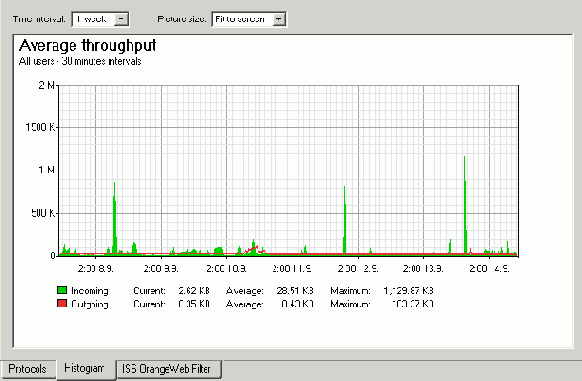Click the Picture size label
This screenshot has width=582, height=381.
click(x=182, y=19)
